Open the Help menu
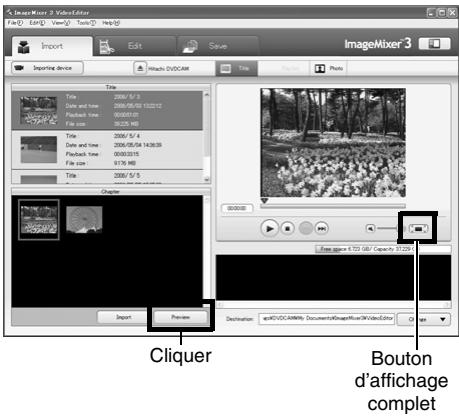Image resolution: width=459 pixels, height=417 pixels. coord(111,23)
